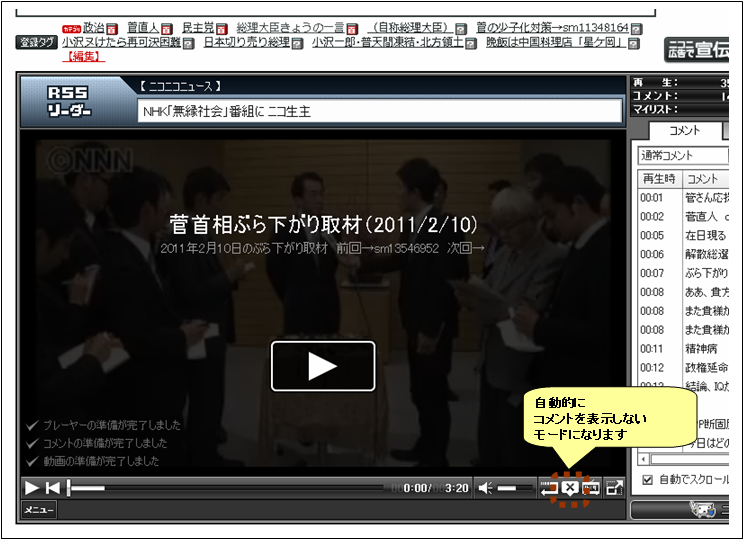Click the video seek bar track

pos(227,488)
